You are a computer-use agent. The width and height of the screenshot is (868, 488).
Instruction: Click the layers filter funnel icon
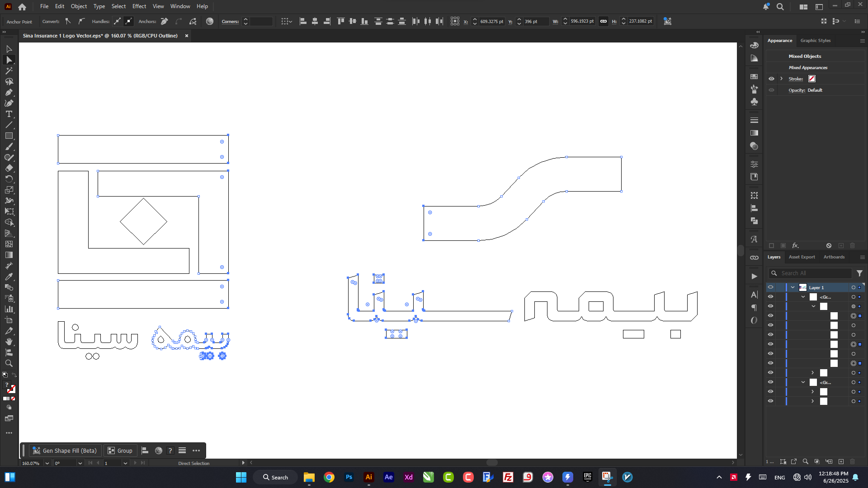(x=859, y=273)
